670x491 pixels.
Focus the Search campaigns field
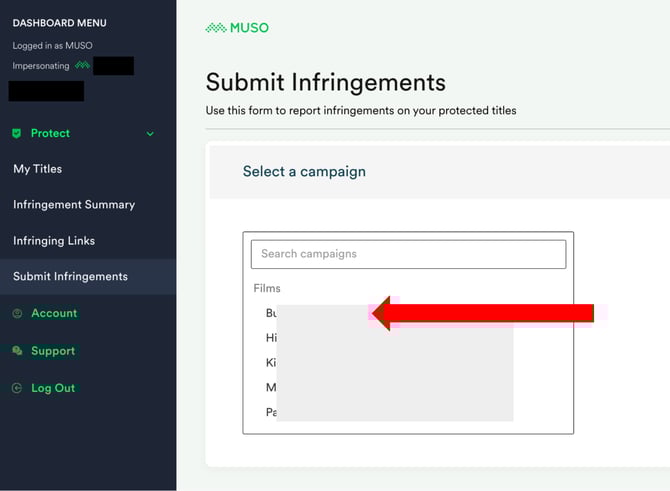(408, 254)
